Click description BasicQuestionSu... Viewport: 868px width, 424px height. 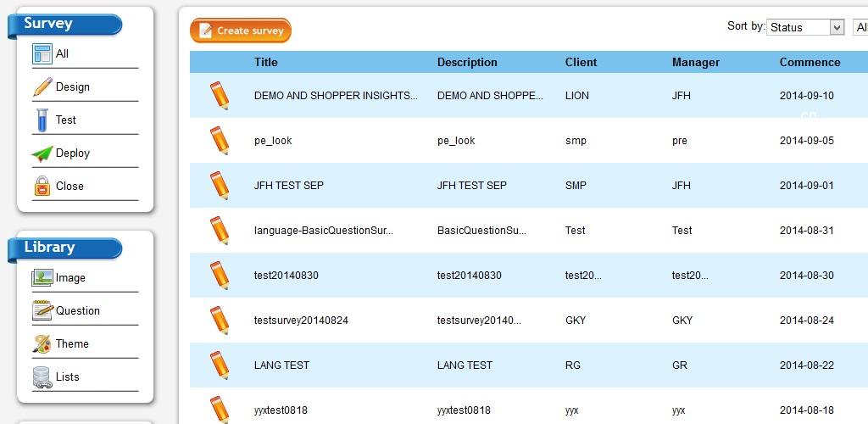(481, 231)
